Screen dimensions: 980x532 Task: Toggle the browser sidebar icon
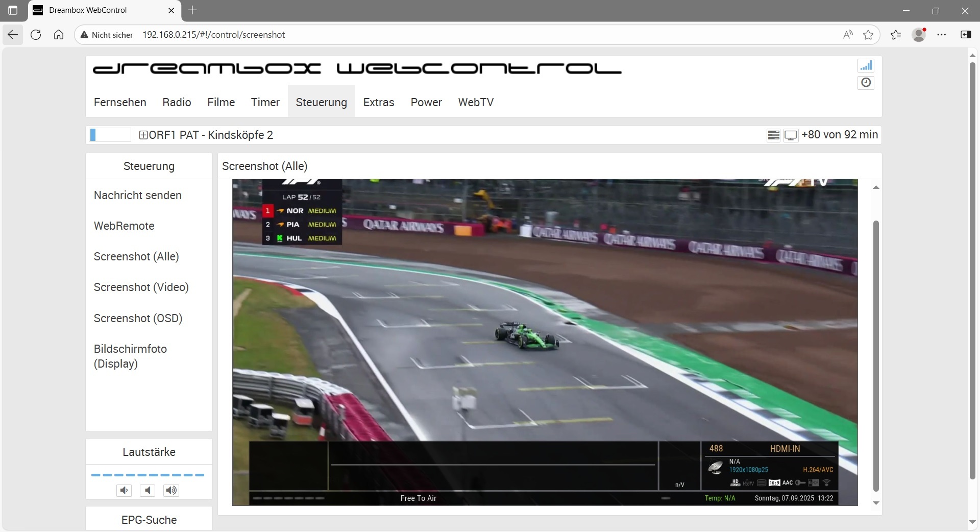coord(966,35)
